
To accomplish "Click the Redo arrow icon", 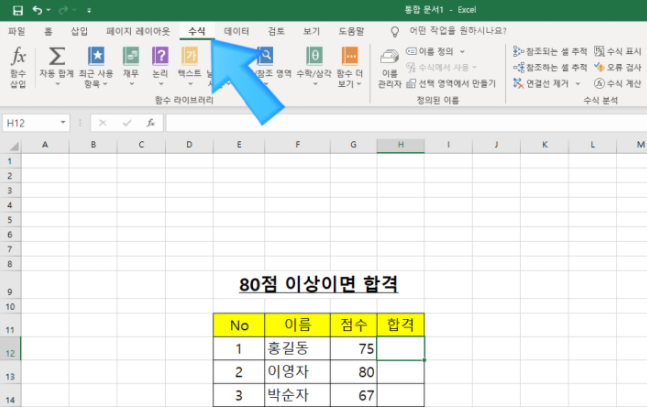I will pyautogui.click(x=63, y=10).
